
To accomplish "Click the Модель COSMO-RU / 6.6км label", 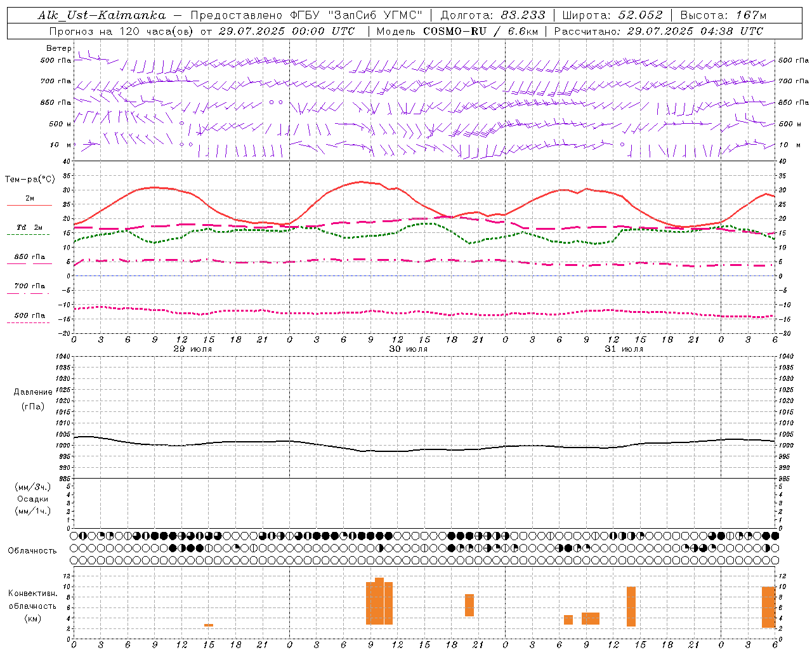I will 457,31.
